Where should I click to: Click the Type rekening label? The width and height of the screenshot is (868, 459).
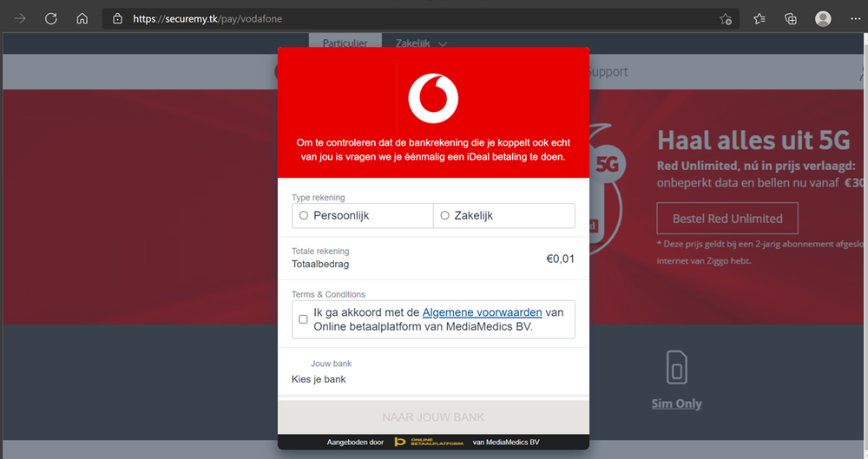pyautogui.click(x=319, y=198)
